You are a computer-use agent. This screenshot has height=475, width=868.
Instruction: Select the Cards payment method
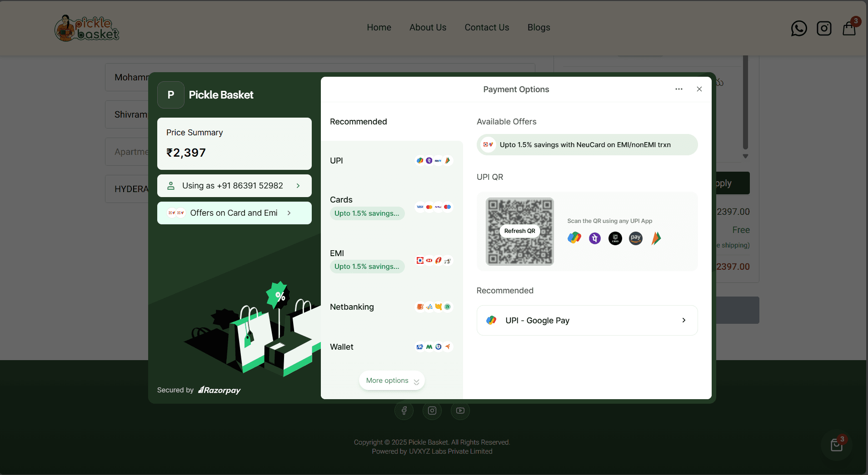click(392, 207)
